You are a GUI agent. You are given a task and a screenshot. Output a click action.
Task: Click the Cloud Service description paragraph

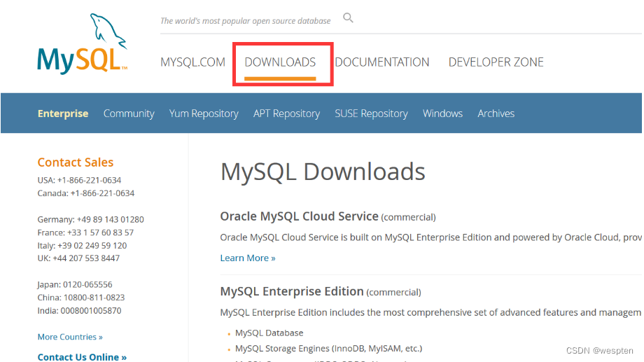(430, 237)
